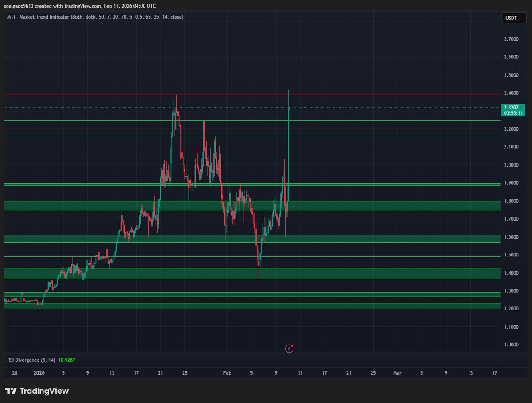
Task: Click the 1.8000 price axis label
Action: coord(511,201)
